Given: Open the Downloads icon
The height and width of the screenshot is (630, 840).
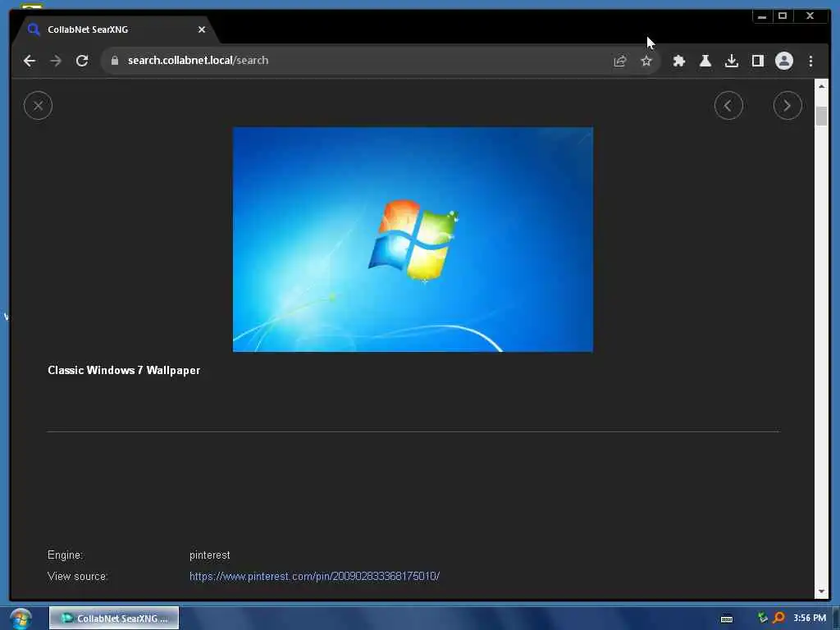Looking at the screenshot, I should click(731, 61).
